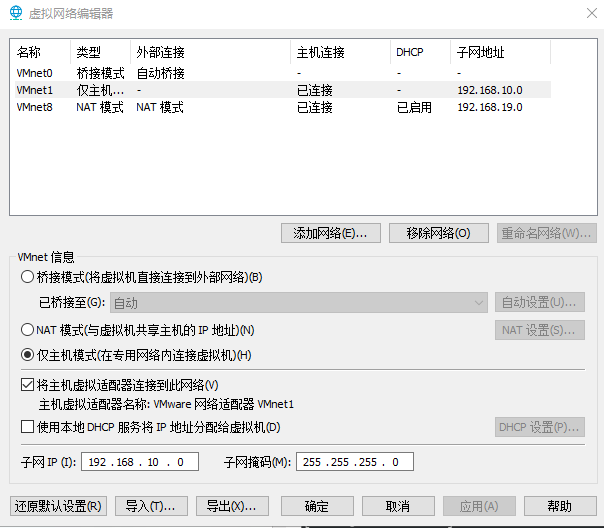
Task: Click the 添加网络 button
Action: click(x=331, y=233)
